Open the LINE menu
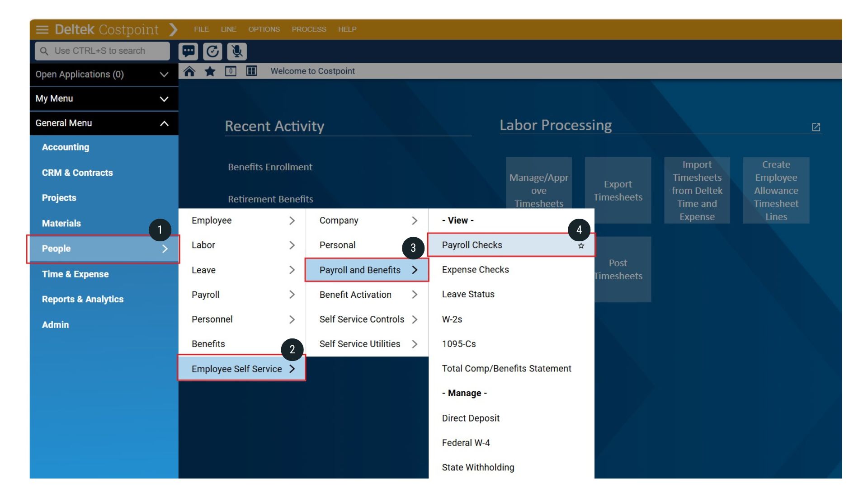The image size is (868, 488). (x=228, y=29)
